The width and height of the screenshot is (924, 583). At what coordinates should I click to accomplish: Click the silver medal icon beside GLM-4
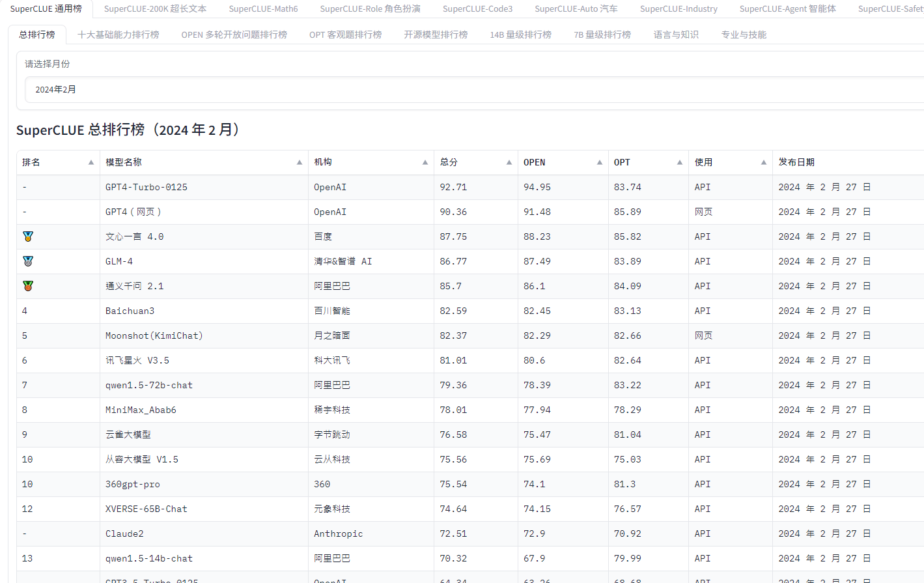pos(28,261)
